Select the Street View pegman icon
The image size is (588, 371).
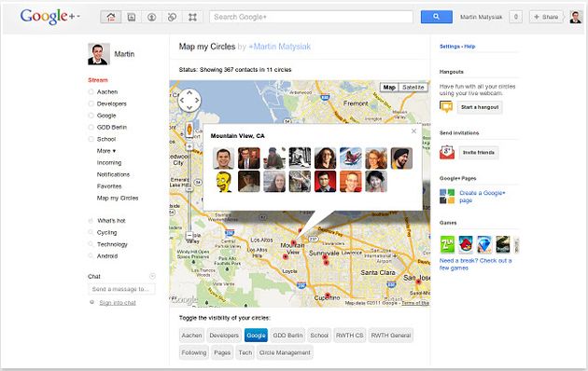tap(189, 131)
